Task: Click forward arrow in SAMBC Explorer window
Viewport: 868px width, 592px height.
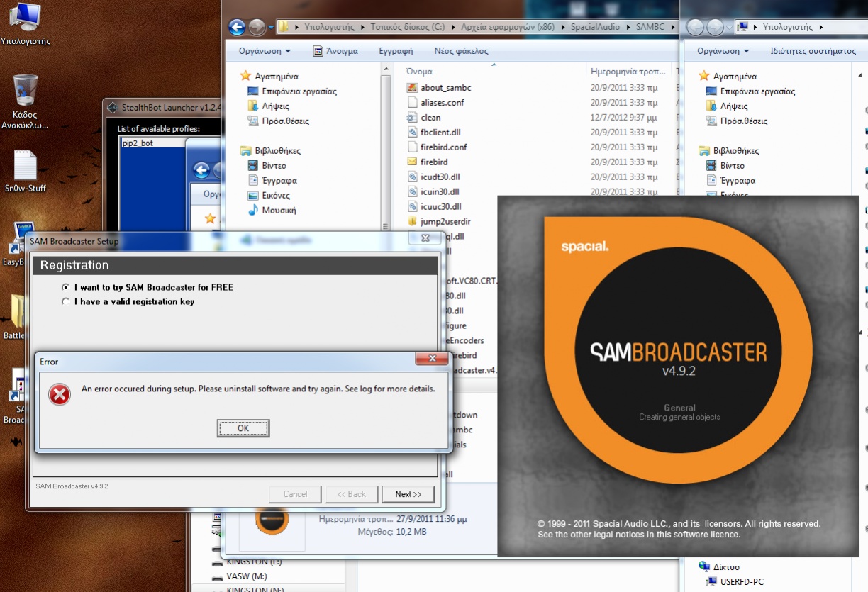Action: (257, 28)
